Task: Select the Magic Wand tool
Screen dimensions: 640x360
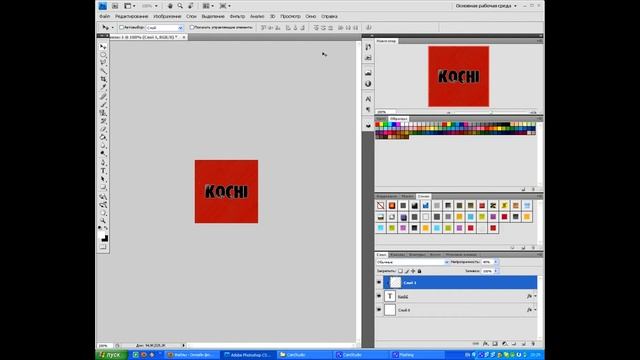Action: [103, 71]
